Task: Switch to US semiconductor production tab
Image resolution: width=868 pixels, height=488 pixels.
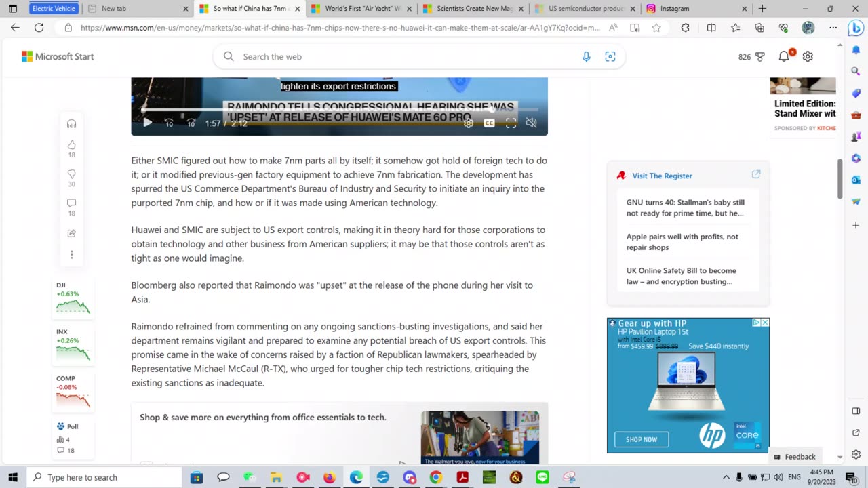Action: [583, 9]
